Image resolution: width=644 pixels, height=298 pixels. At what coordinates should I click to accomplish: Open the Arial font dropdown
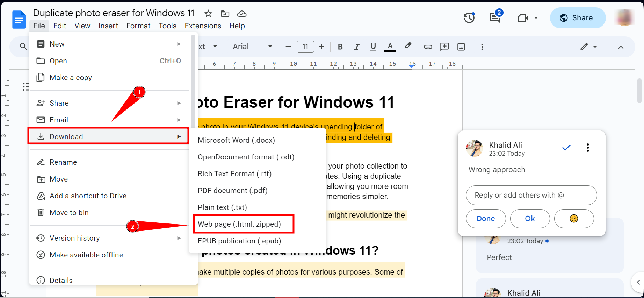pos(252,47)
